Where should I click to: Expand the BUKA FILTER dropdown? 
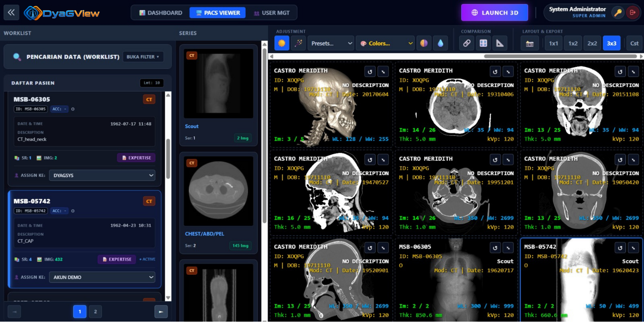143,57
